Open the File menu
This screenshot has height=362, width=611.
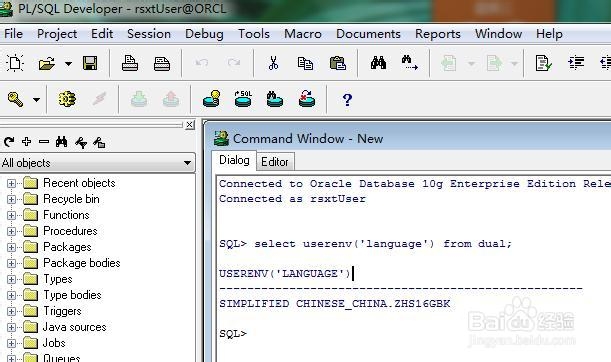point(13,34)
